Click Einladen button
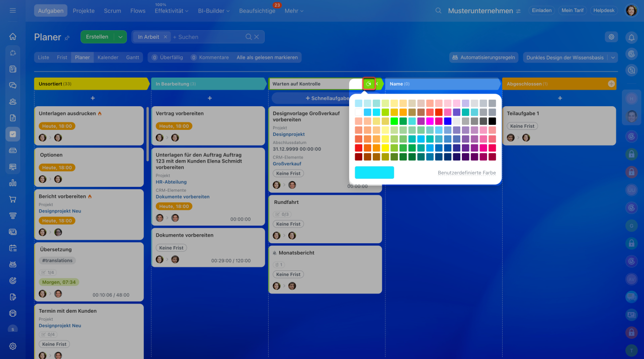The width and height of the screenshot is (644, 359). tap(542, 11)
